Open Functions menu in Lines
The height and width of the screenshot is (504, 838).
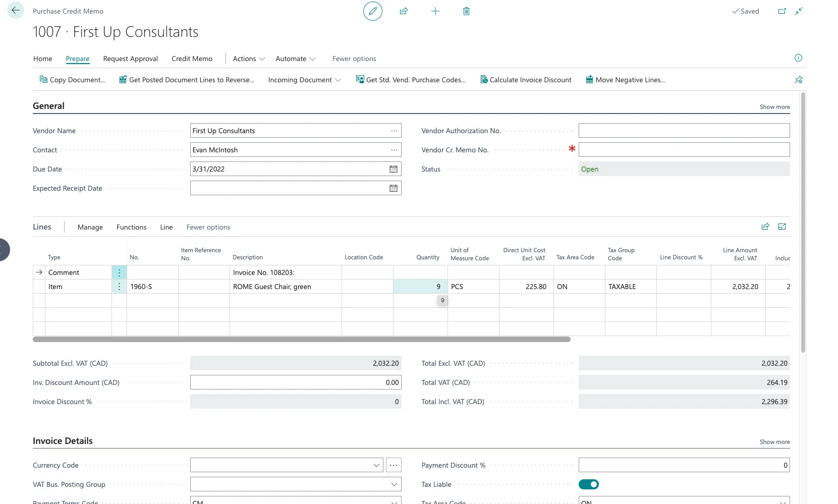tap(132, 227)
